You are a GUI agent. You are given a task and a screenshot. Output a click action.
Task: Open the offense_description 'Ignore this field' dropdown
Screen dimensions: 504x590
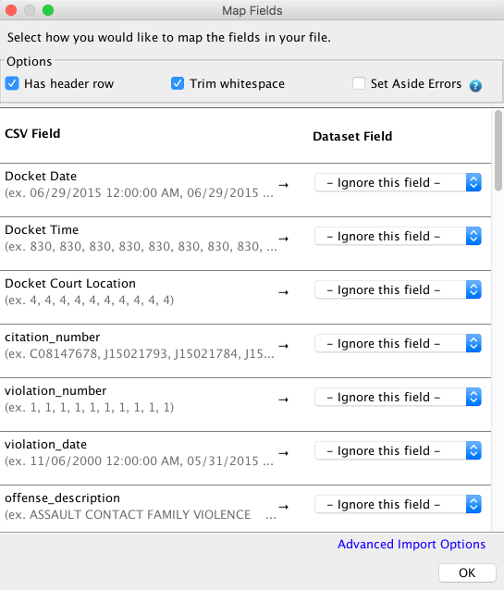coord(398,504)
